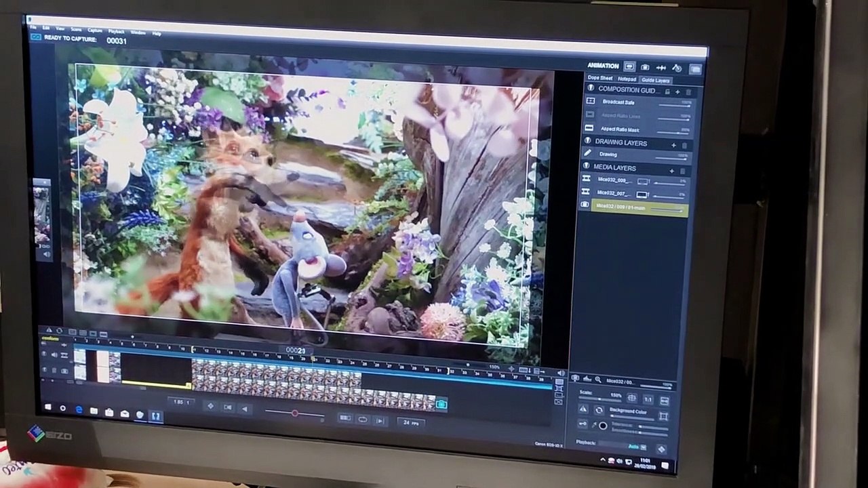Screen dimensions: 868x488
Task: Open the Windows notification center
Action: [x=666, y=465]
